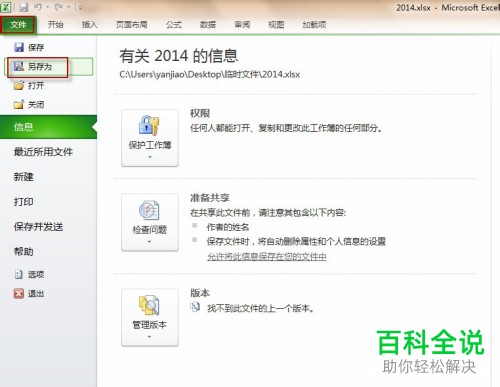Image resolution: width=500 pixels, height=387 pixels.
Task: Click the 检查问题 checklist icon
Action: 149,210
